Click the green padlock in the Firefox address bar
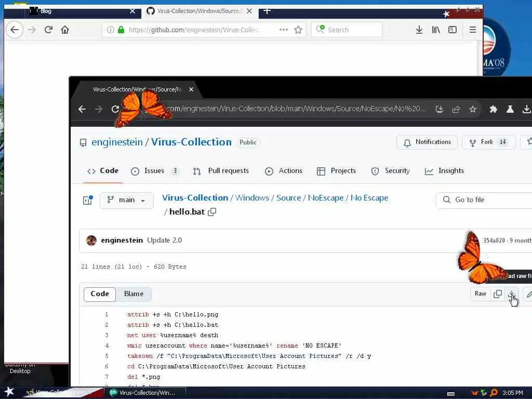The width and height of the screenshot is (532, 399). pyautogui.click(x=121, y=30)
